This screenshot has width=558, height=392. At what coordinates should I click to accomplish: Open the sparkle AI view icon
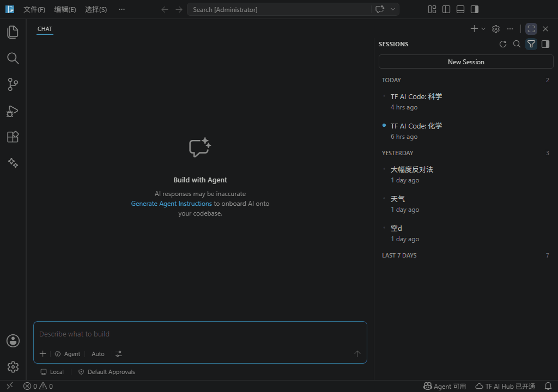coord(13,163)
